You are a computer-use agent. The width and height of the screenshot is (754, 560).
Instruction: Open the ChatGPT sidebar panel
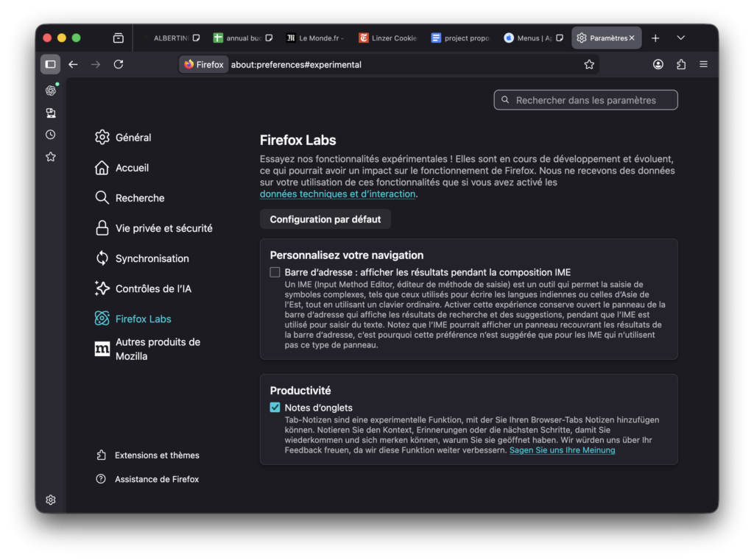50,91
